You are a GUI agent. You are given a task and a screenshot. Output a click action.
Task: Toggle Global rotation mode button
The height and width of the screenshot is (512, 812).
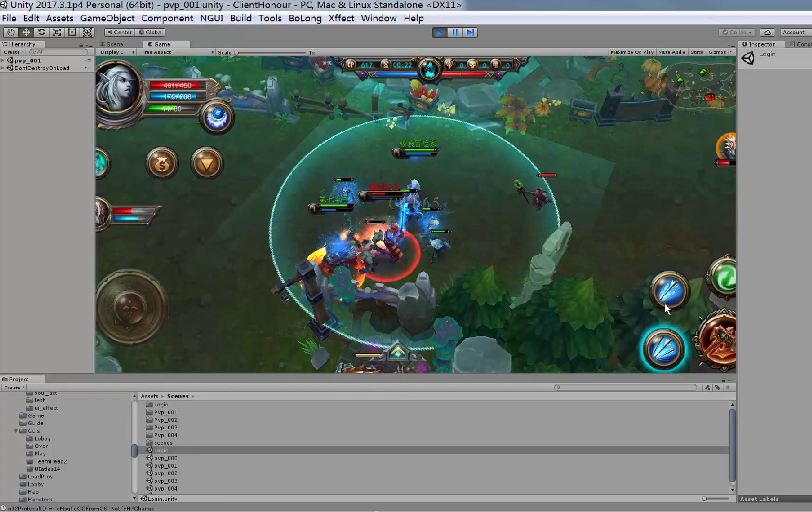[151, 33]
